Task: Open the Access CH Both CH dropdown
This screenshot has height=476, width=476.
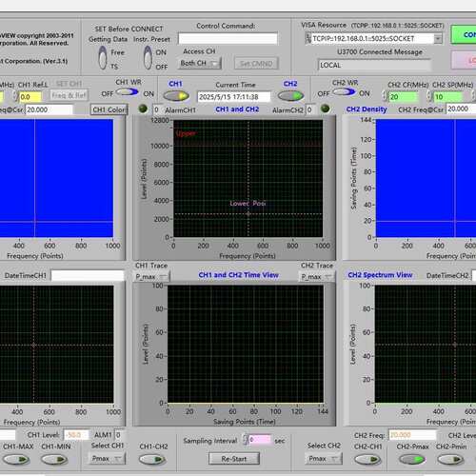Action: click(x=200, y=64)
